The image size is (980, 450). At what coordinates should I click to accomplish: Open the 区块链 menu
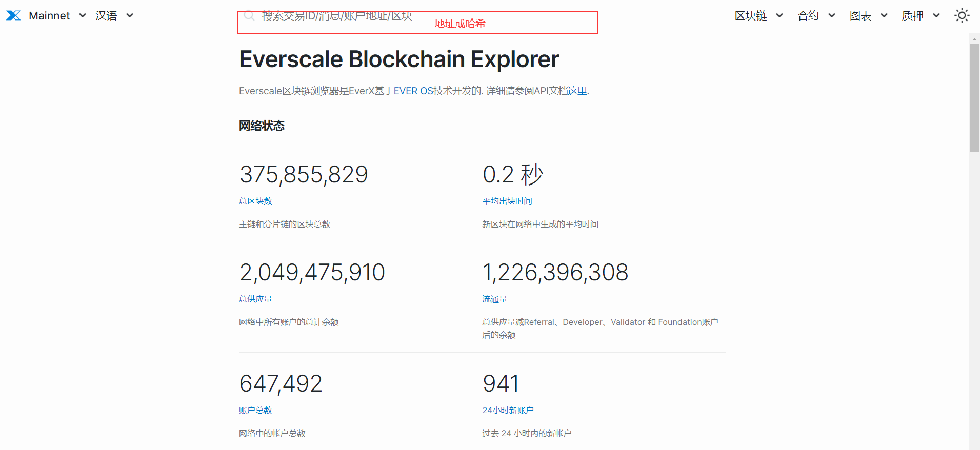pyautogui.click(x=758, y=16)
